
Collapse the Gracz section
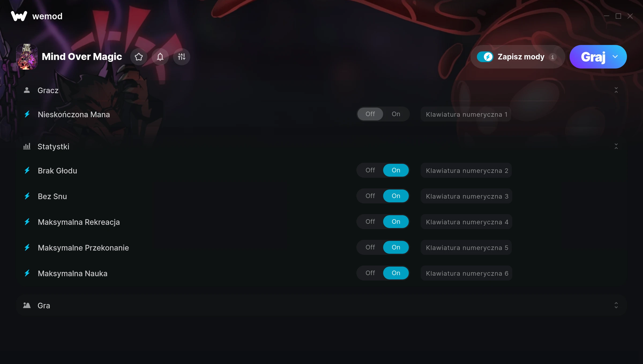pyautogui.click(x=616, y=90)
